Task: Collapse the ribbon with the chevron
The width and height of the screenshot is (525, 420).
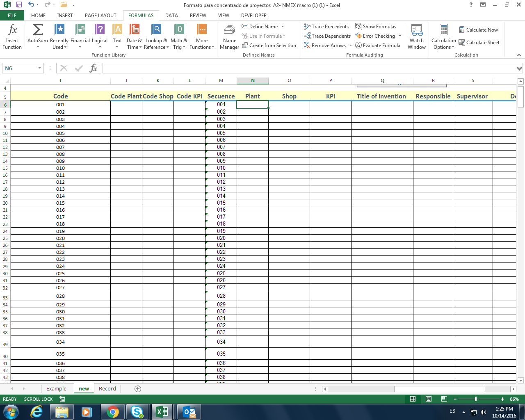Action: click(x=519, y=55)
